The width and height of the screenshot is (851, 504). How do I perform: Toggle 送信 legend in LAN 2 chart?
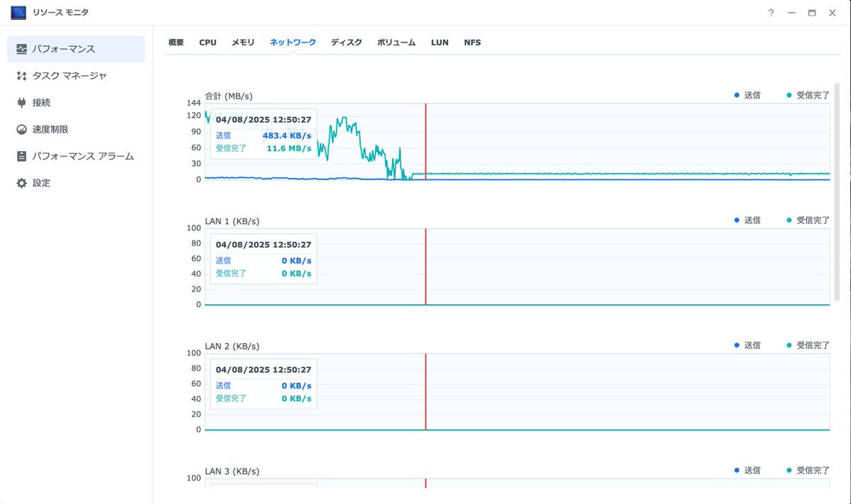coord(747,345)
